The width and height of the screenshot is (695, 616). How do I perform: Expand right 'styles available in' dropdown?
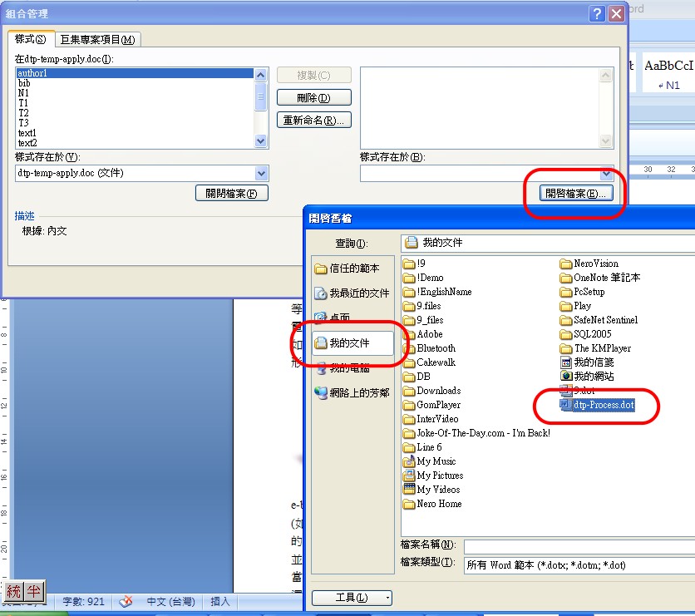click(606, 173)
